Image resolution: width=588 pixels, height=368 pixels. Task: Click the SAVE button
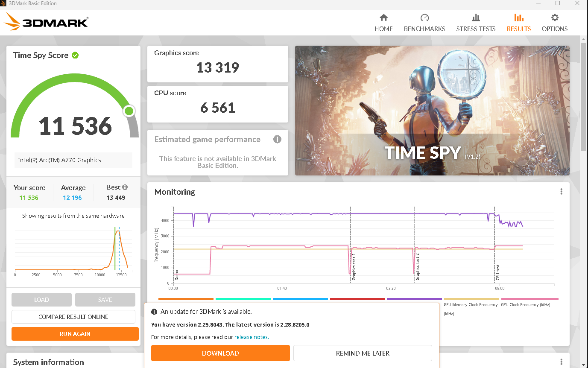click(x=105, y=300)
